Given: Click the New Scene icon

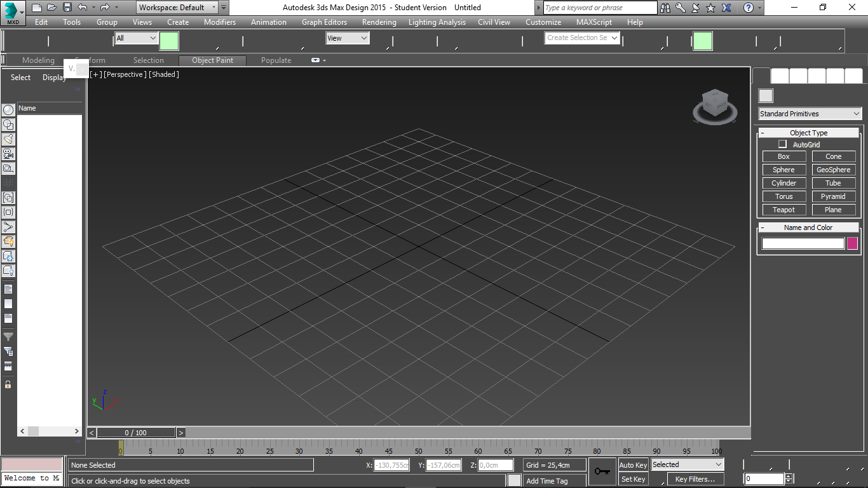Looking at the screenshot, I should (37, 8).
